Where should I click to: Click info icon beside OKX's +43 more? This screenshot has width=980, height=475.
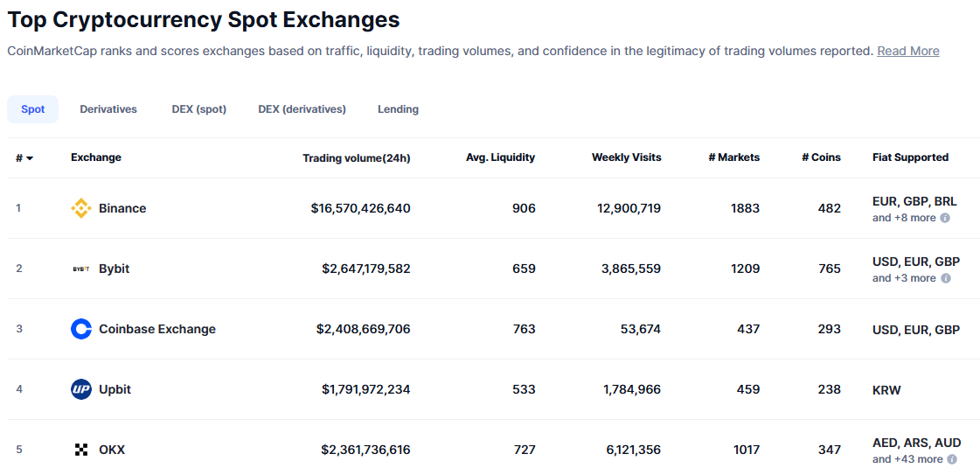pyautogui.click(x=952, y=459)
